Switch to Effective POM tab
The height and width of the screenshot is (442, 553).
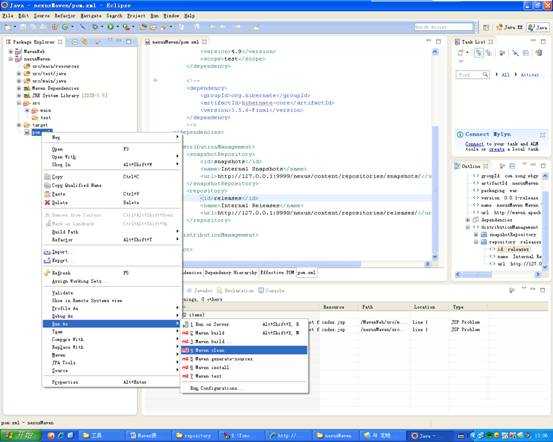(277, 273)
